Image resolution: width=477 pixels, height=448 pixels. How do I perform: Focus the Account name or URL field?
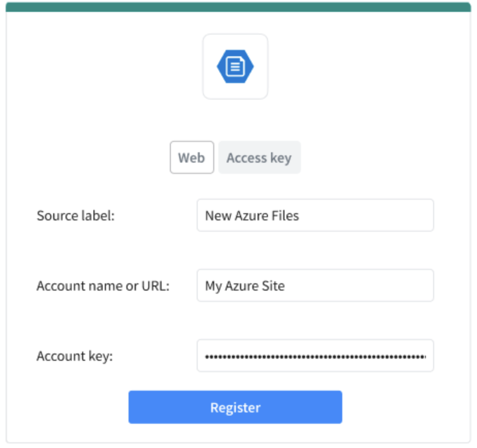click(x=315, y=285)
